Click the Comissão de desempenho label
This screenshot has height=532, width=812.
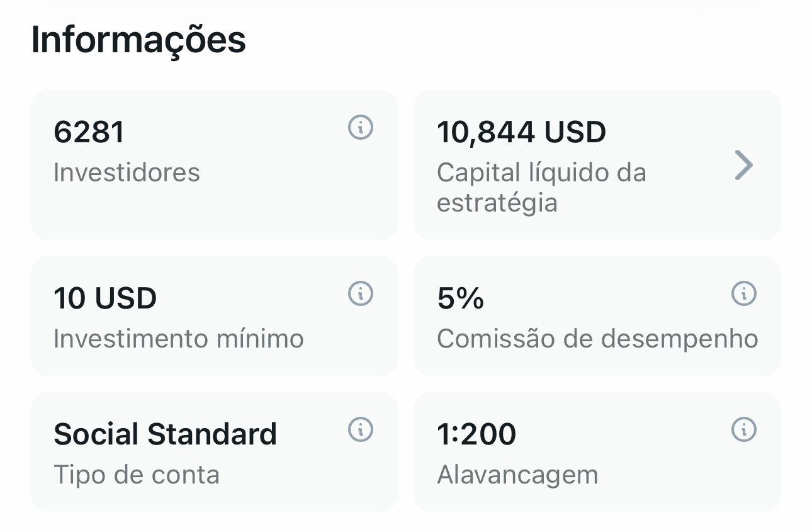coord(597,339)
